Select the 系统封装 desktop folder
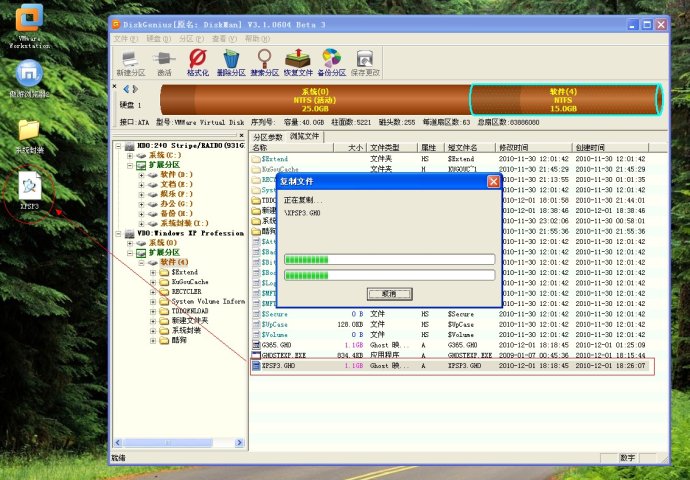Image resolution: width=690 pixels, height=480 pixels. pos(29,137)
